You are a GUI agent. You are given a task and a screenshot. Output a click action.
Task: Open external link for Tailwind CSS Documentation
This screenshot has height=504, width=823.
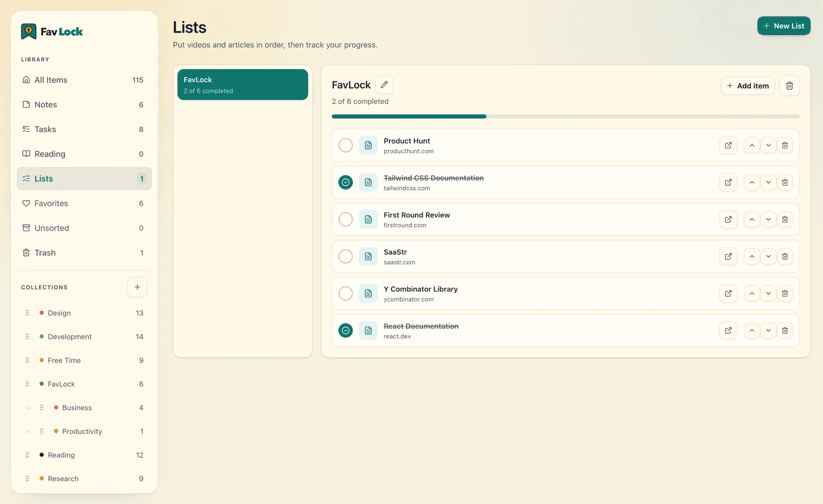(728, 182)
